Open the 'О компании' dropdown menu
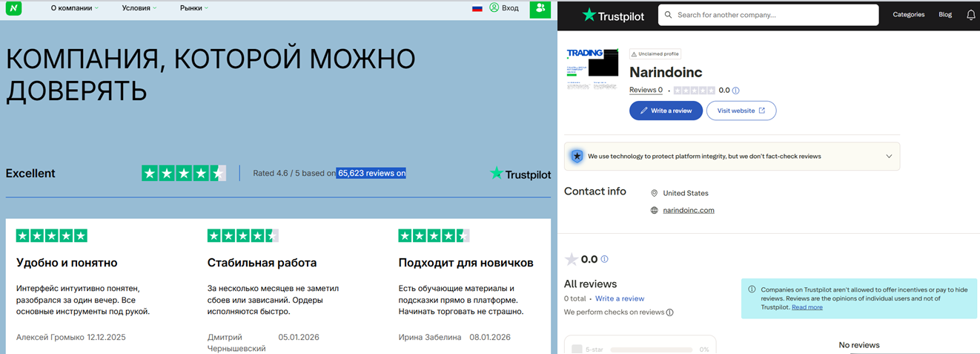 [x=75, y=8]
